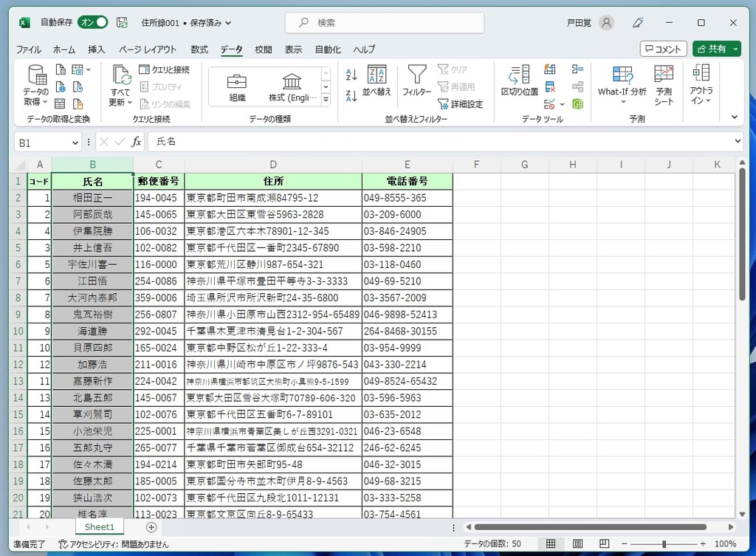
Task: Click the Excel app icon in title bar
Action: click(x=24, y=23)
